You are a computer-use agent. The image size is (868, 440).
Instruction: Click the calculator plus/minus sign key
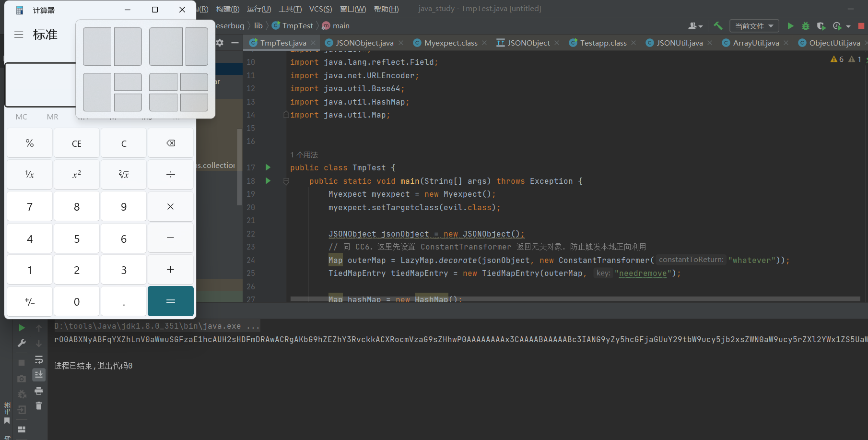30,301
